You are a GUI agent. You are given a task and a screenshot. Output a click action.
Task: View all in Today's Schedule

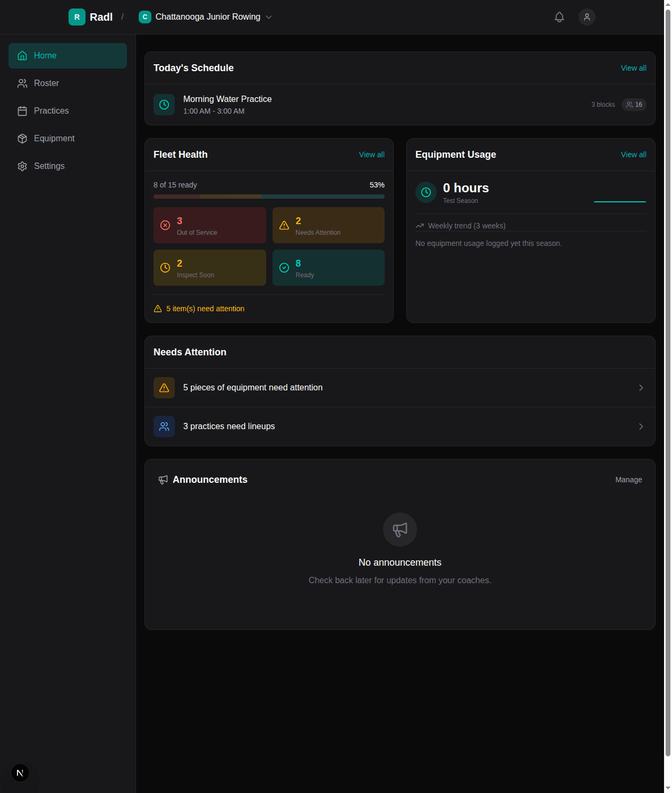[633, 68]
